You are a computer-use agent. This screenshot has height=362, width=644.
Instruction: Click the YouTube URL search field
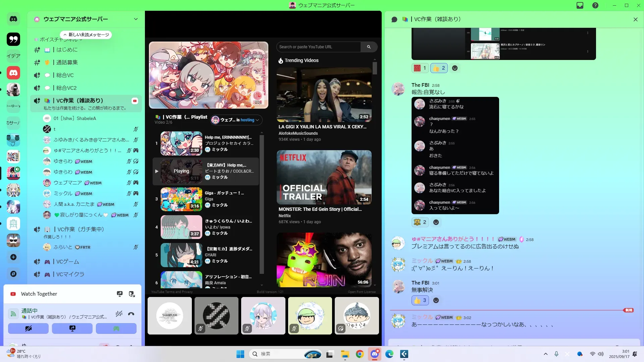tap(319, 47)
